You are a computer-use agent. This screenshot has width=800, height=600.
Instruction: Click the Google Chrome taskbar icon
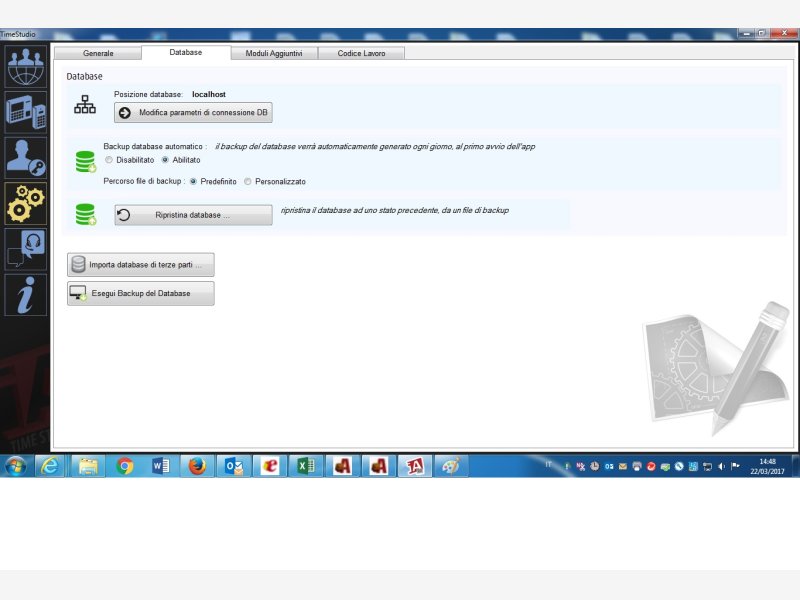124,466
